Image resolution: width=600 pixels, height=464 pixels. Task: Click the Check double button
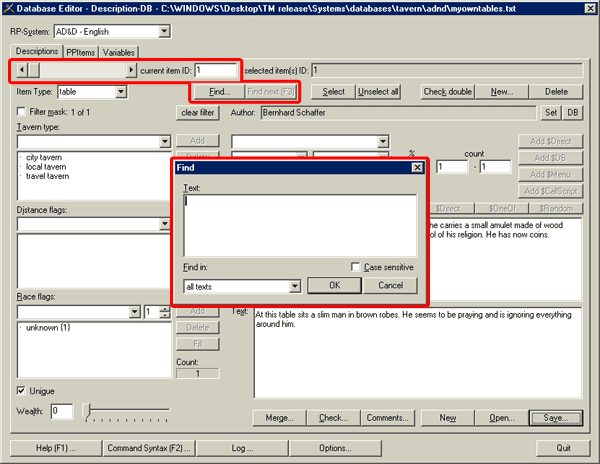[447, 92]
